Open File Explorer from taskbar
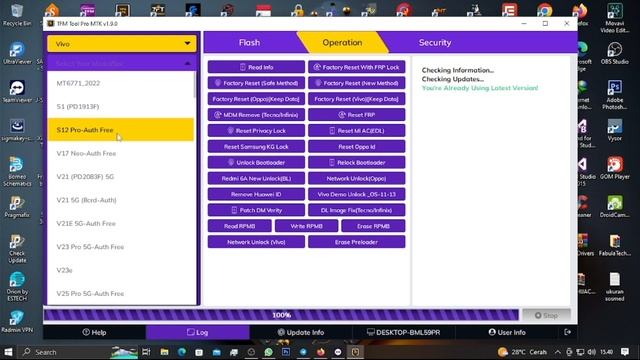Image resolution: width=640 pixels, height=360 pixels. [x=164, y=352]
